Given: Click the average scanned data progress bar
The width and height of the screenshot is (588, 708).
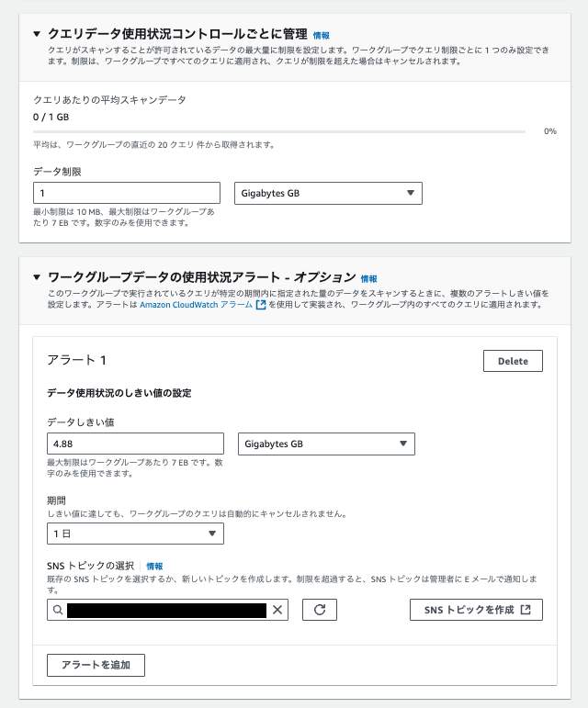Looking at the screenshot, I should [279, 131].
